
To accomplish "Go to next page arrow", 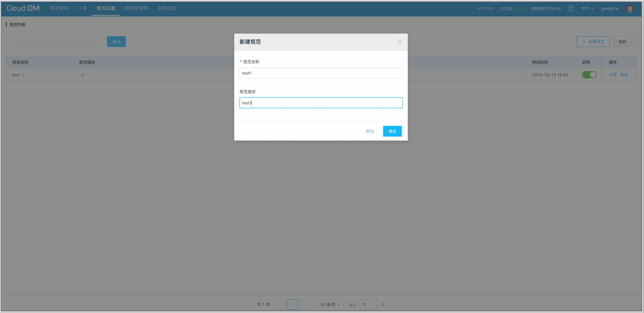I will click(306, 304).
